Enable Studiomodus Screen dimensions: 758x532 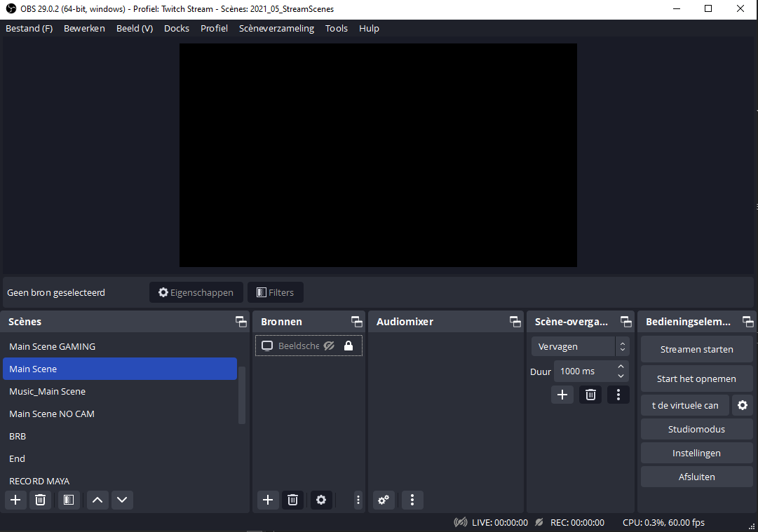point(696,429)
